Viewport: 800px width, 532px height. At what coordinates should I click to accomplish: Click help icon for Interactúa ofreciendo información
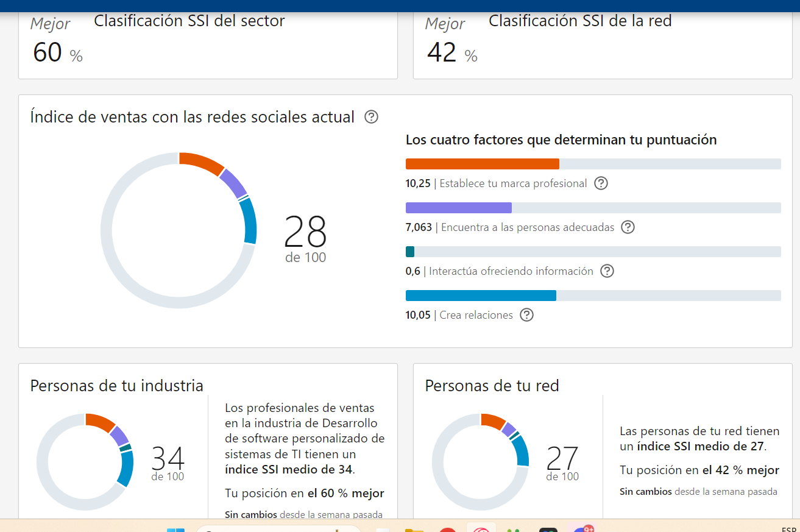tap(607, 271)
